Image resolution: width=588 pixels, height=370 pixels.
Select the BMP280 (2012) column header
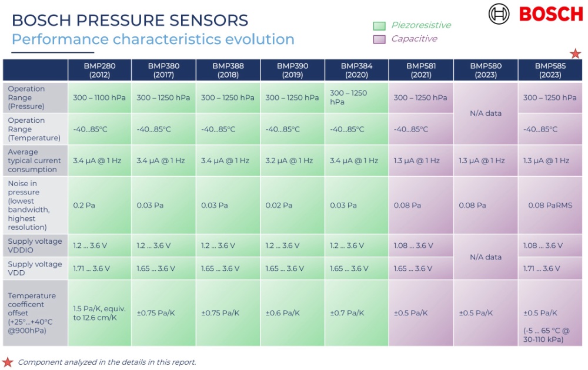pos(99,70)
